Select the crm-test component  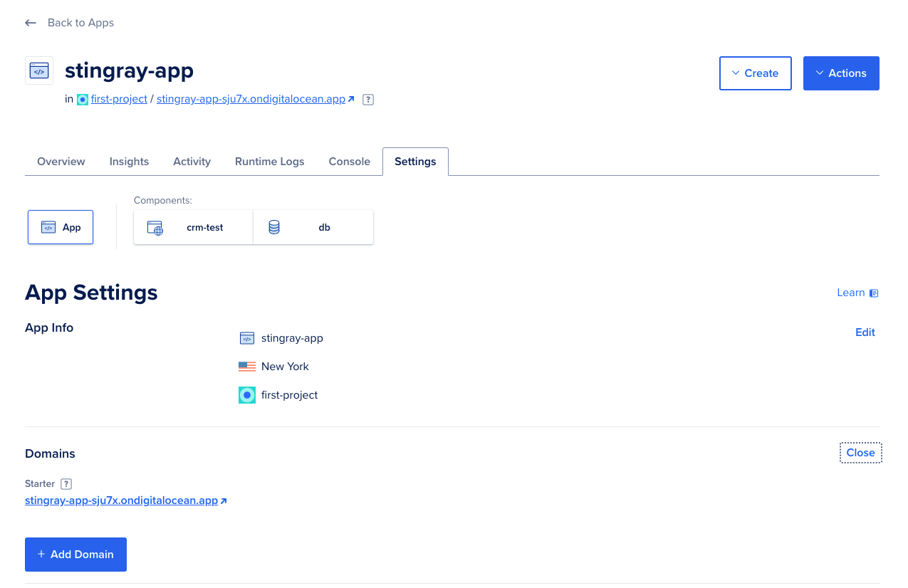tap(193, 228)
